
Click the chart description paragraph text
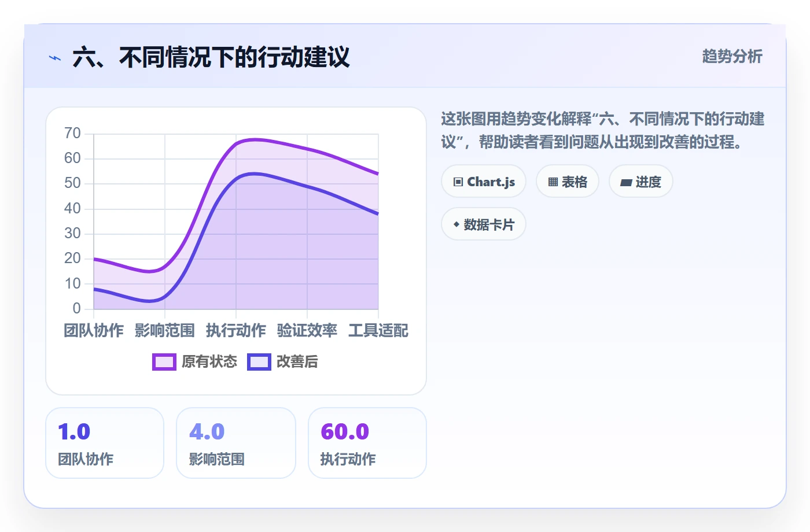point(603,131)
